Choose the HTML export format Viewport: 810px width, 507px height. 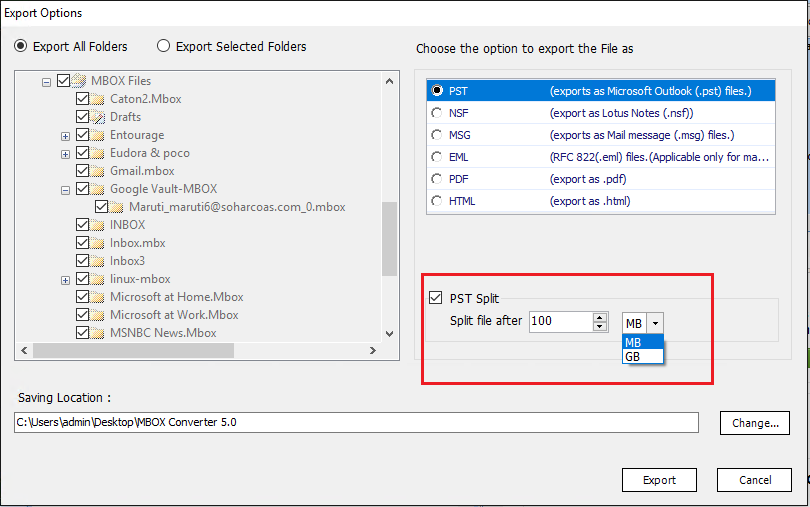tap(437, 201)
